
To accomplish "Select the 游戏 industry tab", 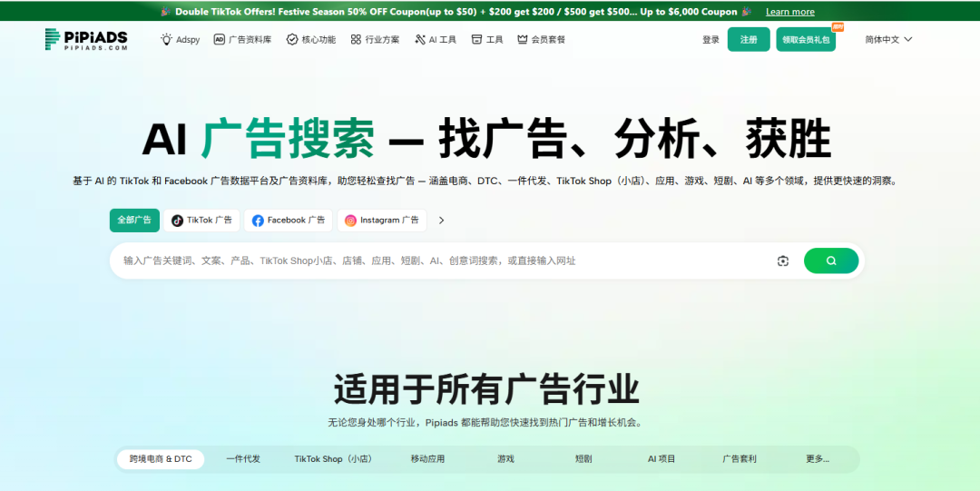I will [x=505, y=459].
